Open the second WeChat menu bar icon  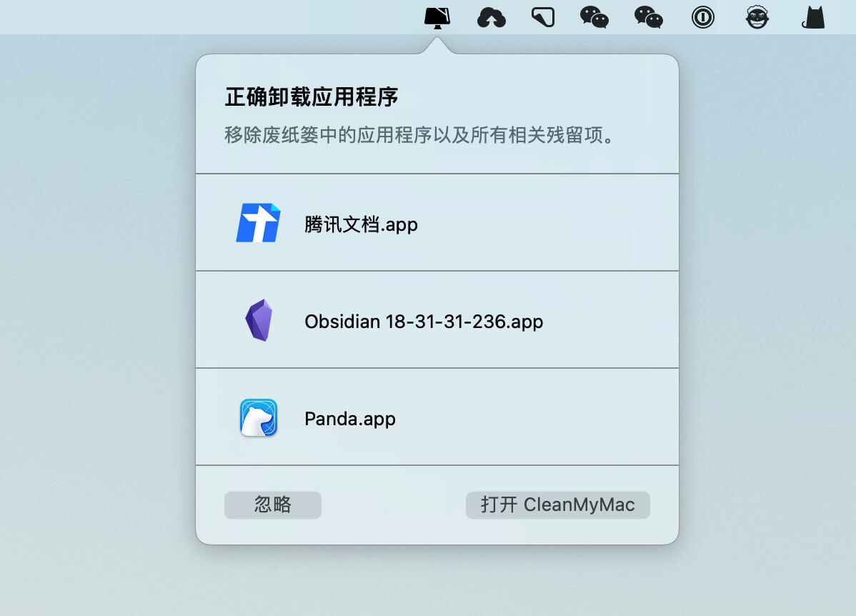coord(649,17)
